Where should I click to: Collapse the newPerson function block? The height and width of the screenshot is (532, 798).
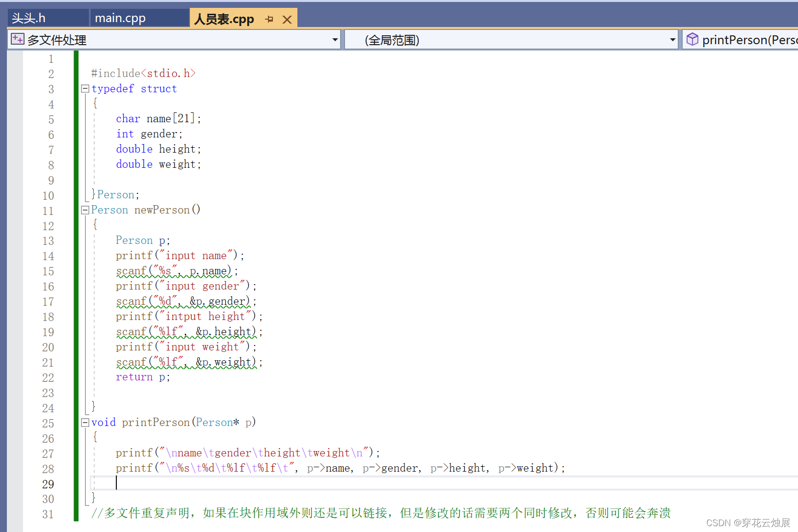click(x=85, y=210)
